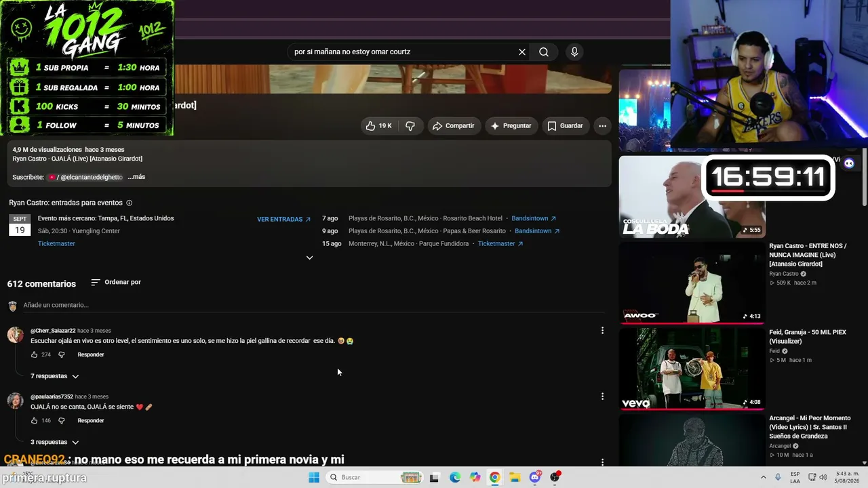
Task: Open Feid, Granuja - 50 MIL PIEX title
Action: (x=808, y=337)
